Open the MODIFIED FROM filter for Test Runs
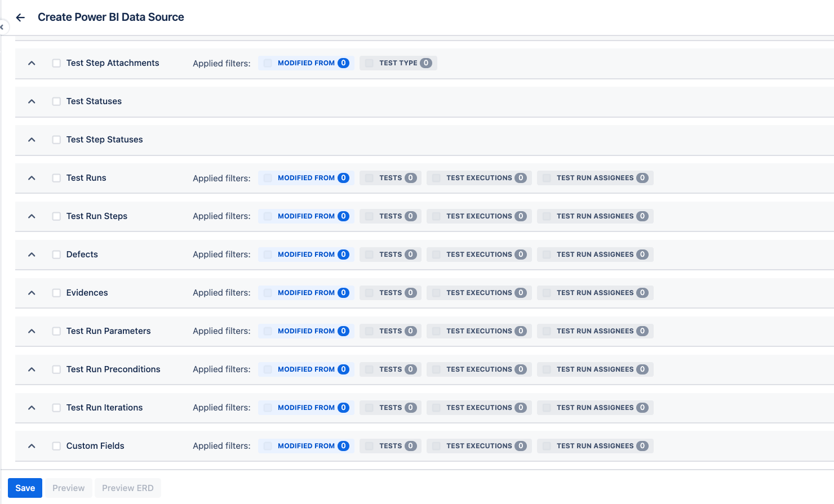Viewport: 834px width, 504px height. point(306,177)
